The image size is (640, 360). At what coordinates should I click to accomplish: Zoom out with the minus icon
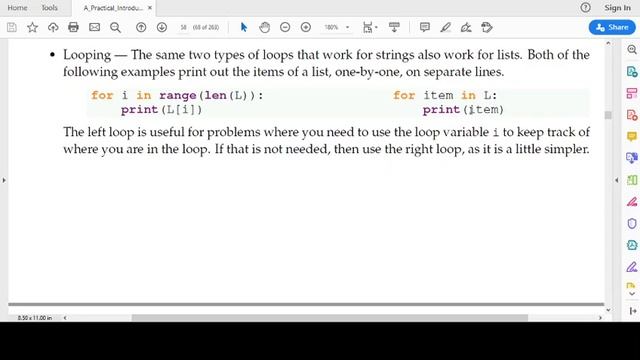pyautogui.click(x=285, y=27)
